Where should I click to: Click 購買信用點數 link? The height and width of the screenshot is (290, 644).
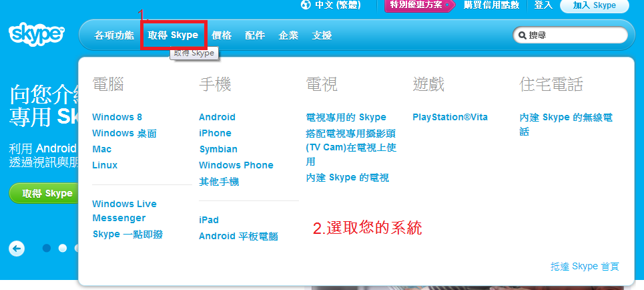[x=492, y=5]
